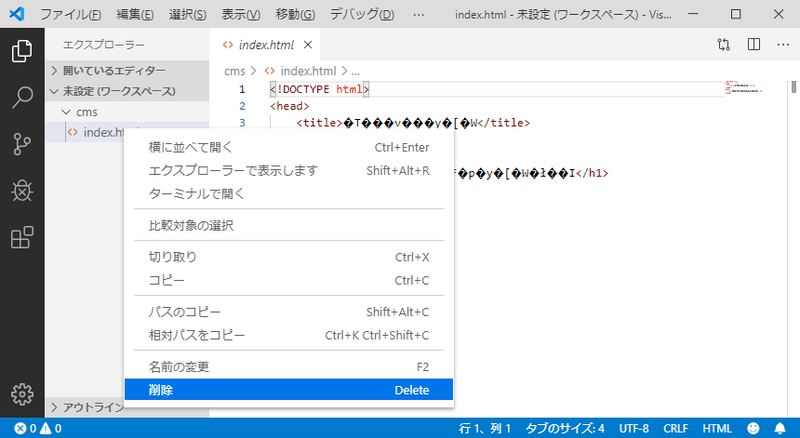
Task: Click line number 2 in the gutter
Action: (242, 106)
